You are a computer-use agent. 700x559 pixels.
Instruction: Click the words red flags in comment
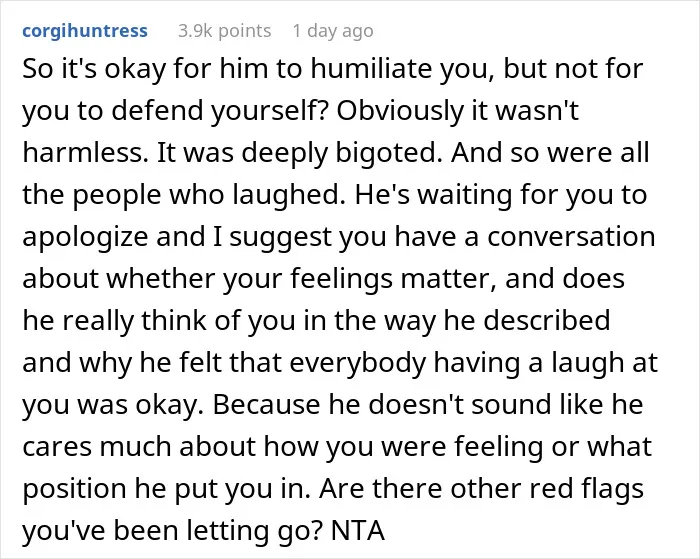tap(587, 488)
